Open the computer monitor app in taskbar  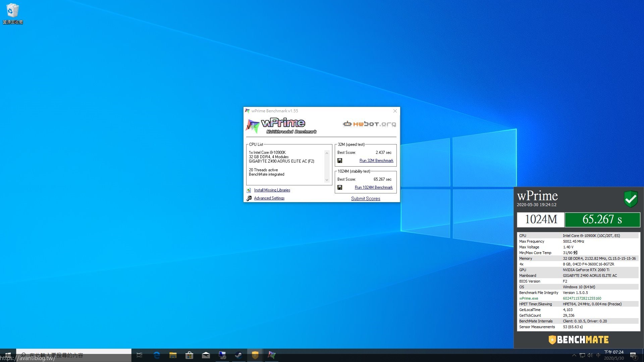tap(222, 355)
